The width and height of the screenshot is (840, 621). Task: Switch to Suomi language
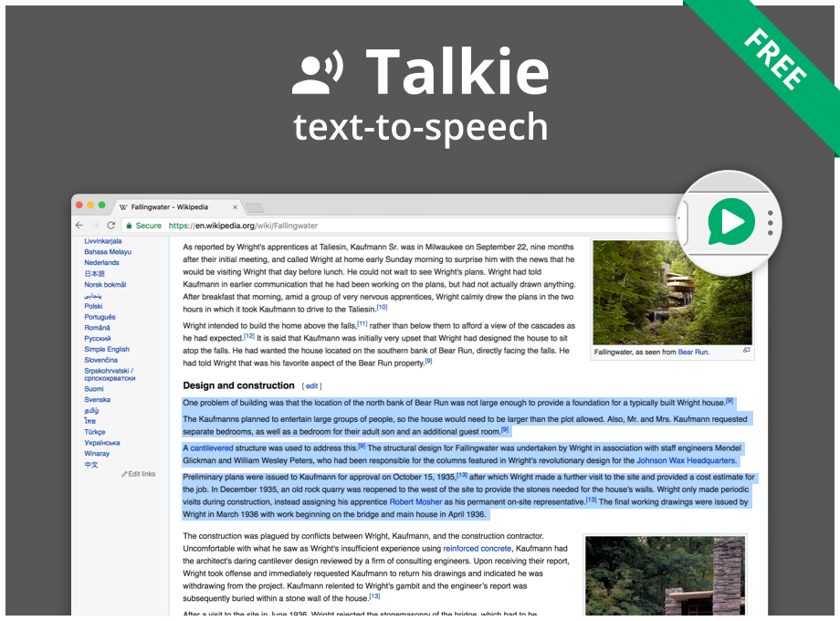[94, 389]
